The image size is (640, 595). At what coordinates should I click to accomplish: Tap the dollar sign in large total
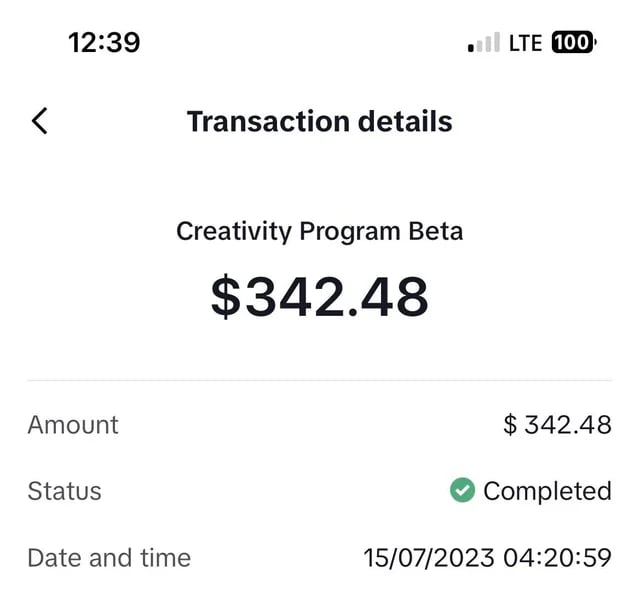pyautogui.click(x=226, y=297)
